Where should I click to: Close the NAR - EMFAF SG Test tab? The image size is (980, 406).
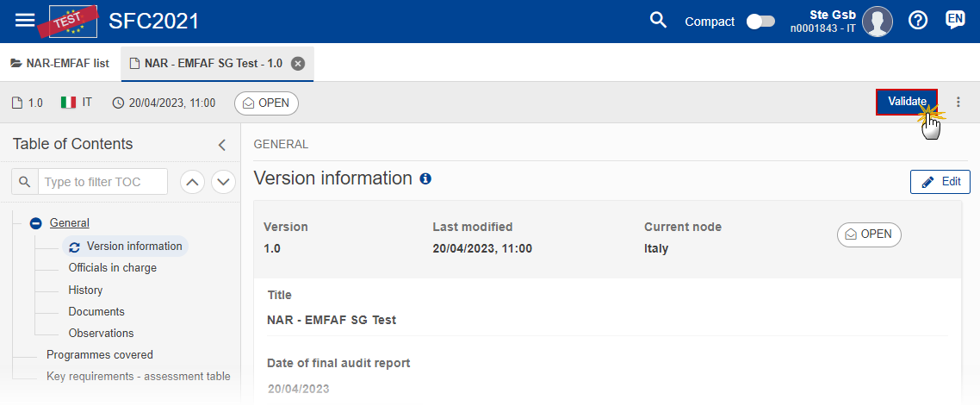(298, 63)
